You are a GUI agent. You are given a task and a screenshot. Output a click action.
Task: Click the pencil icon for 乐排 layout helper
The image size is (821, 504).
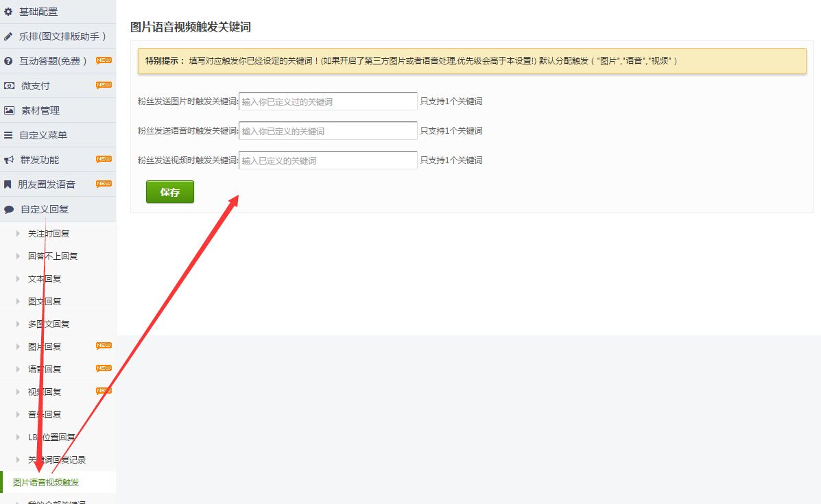(x=9, y=36)
